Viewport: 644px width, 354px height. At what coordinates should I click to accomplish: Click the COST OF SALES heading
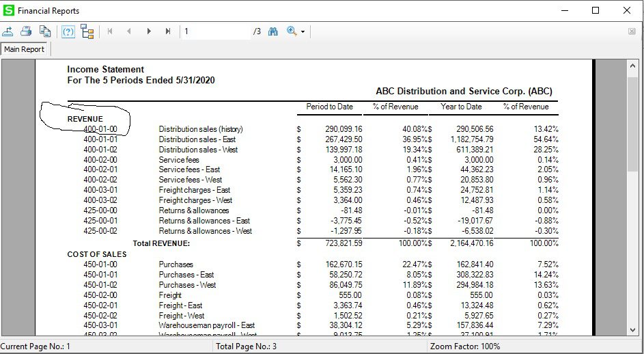pyautogui.click(x=97, y=254)
